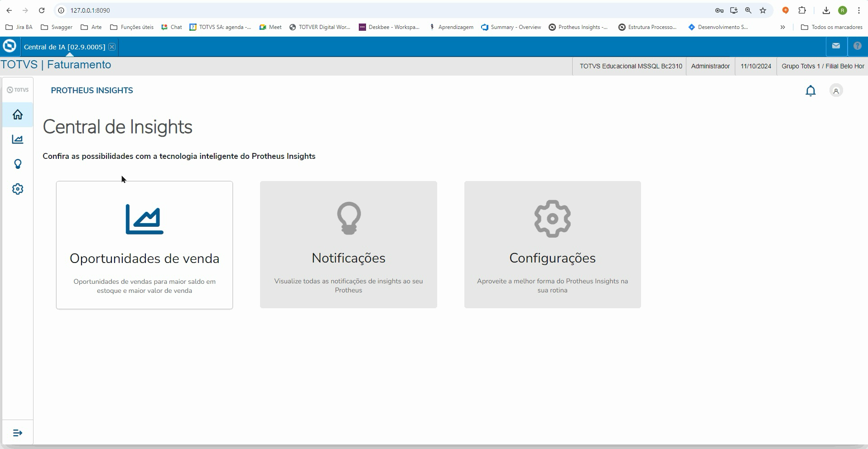Open the Aprendizagem bookmark
Viewport: 868px width, 449px height.
[x=451, y=27]
